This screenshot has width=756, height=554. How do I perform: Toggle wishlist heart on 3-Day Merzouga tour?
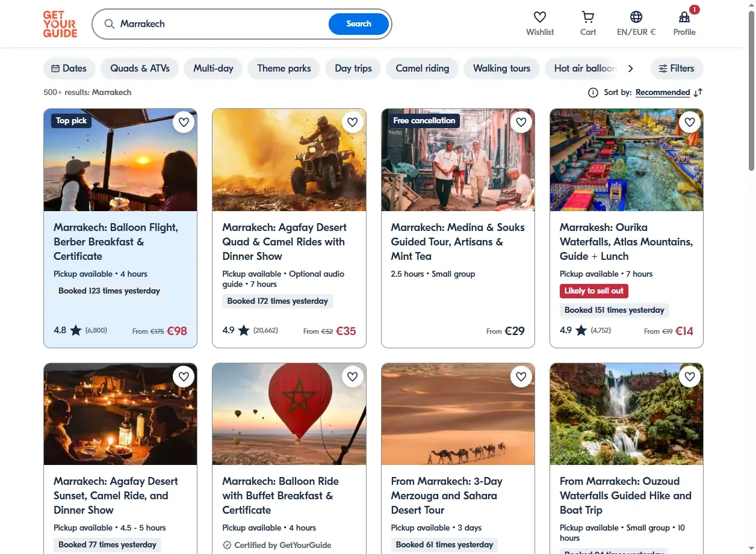[521, 377]
